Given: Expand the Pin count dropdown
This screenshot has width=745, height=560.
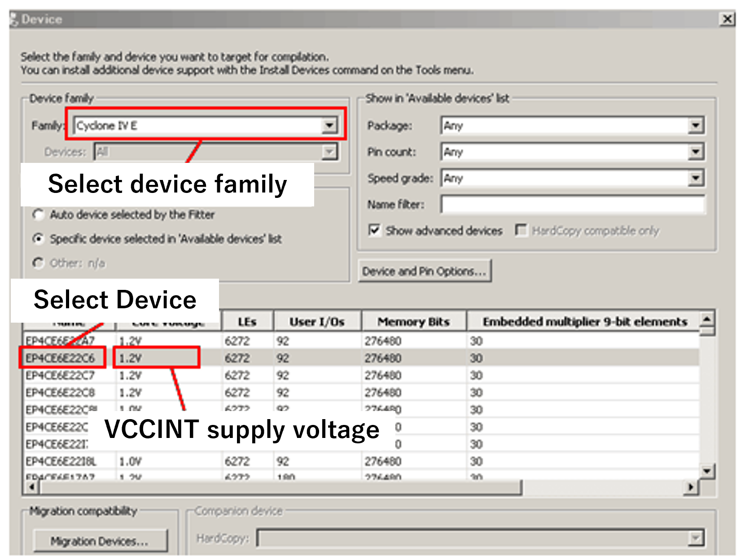Looking at the screenshot, I should pyautogui.click(x=695, y=152).
